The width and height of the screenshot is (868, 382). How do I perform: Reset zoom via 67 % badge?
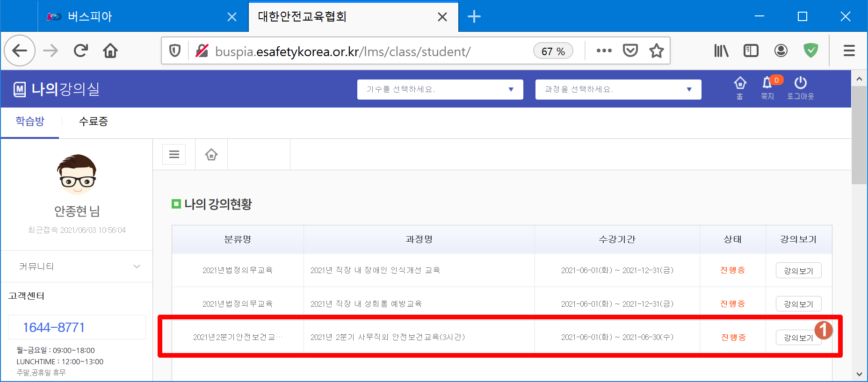point(553,51)
